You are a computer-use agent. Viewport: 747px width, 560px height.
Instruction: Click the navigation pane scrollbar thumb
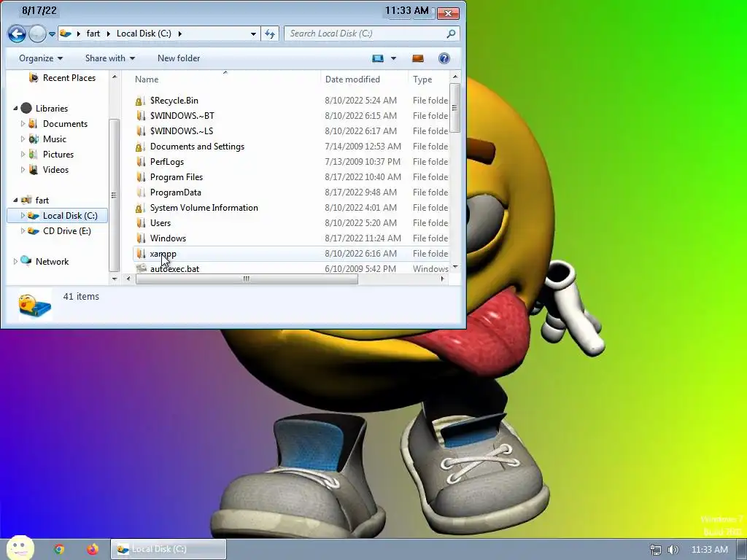click(x=114, y=194)
